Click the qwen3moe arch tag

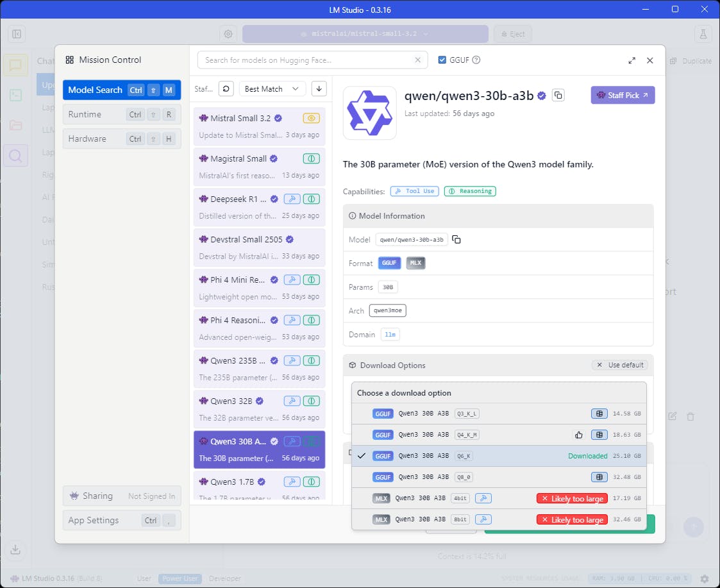tap(387, 310)
